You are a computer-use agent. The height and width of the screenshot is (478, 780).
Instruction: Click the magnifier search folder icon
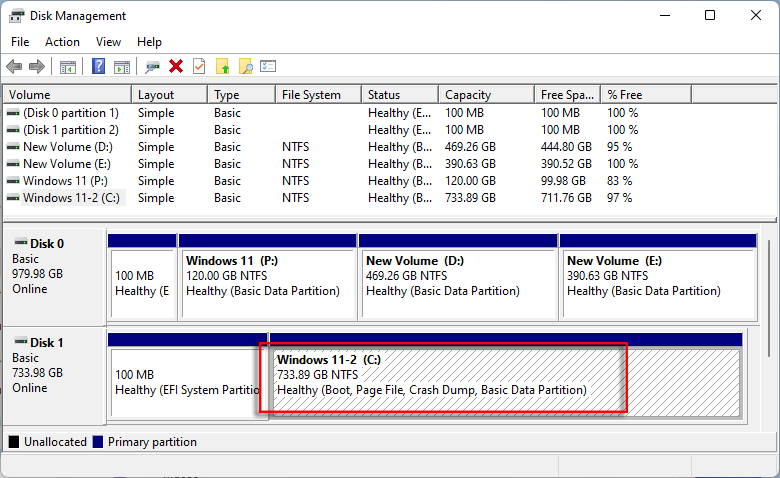[x=245, y=66]
